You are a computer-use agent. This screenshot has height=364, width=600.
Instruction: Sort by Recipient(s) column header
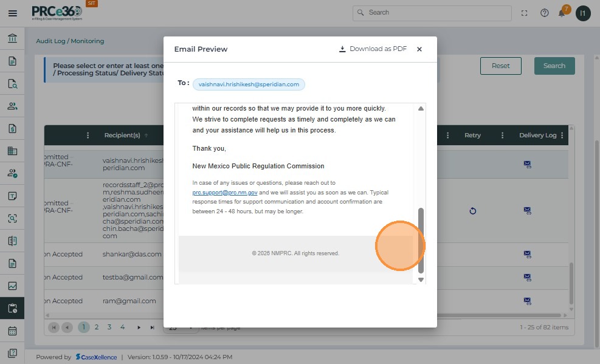point(122,135)
